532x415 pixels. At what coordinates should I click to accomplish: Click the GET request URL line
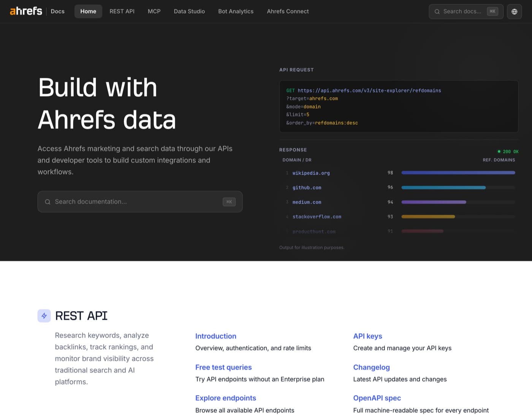364,90
